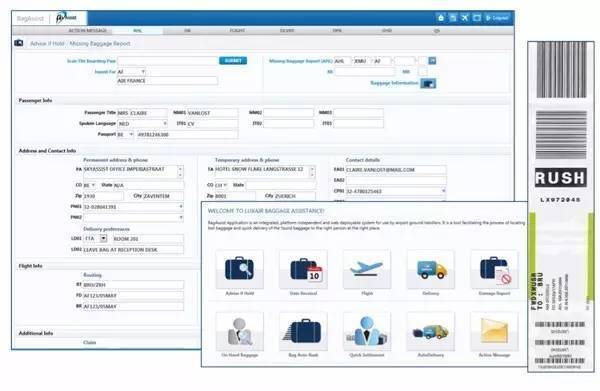This screenshot has width=600, height=391.
Task: Expand the Spoken Language dropdown
Action: (142, 124)
